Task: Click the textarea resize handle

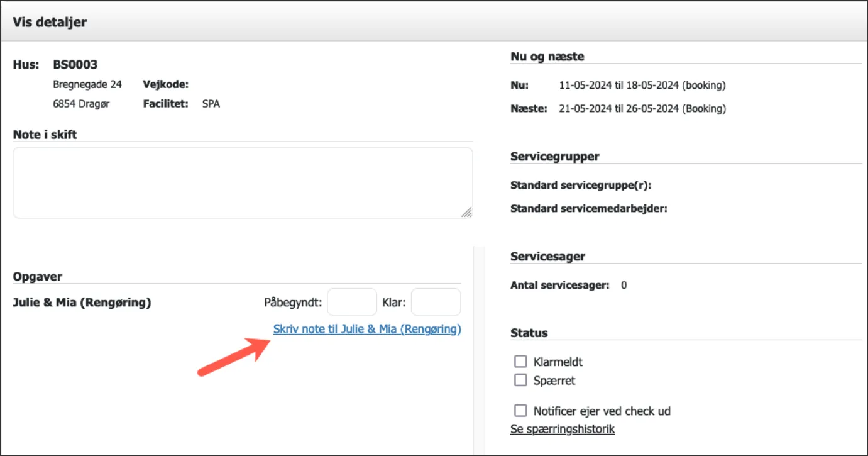Action: tap(469, 211)
